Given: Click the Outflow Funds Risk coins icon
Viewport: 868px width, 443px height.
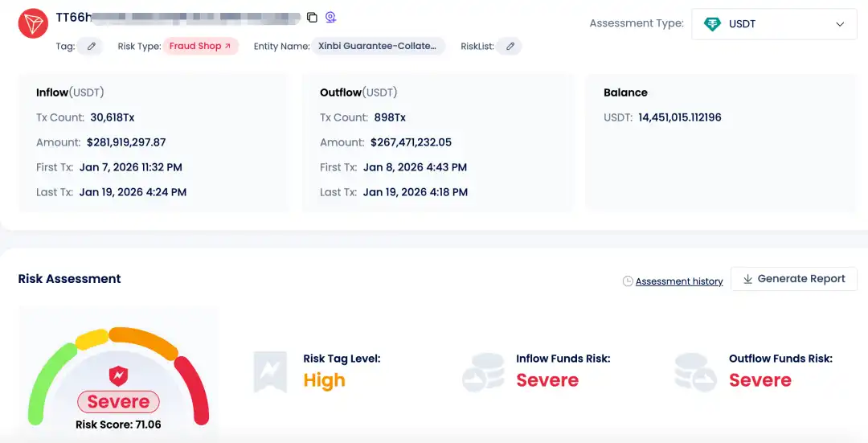Looking at the screenshot, I should [x=696, y=371].
